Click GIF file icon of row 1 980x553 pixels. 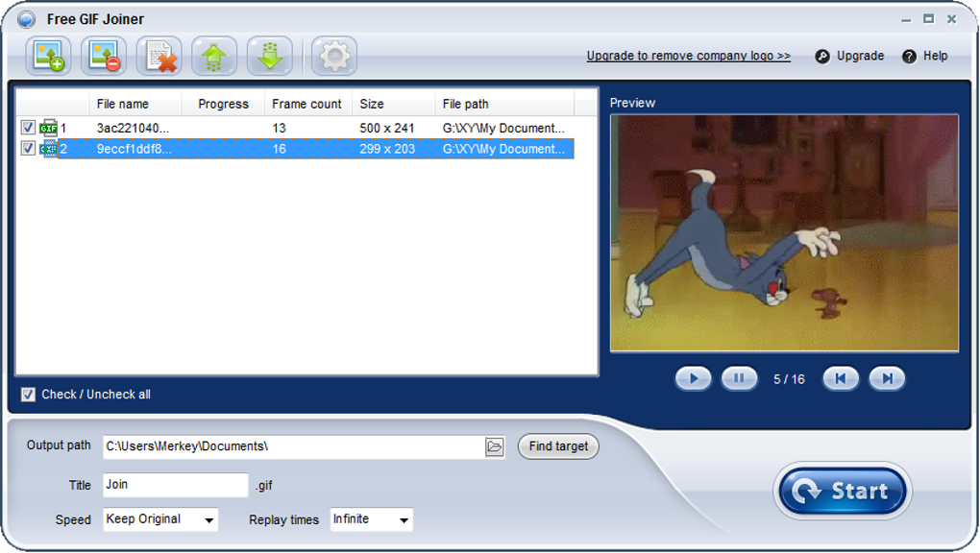click(x=48, y=128)
